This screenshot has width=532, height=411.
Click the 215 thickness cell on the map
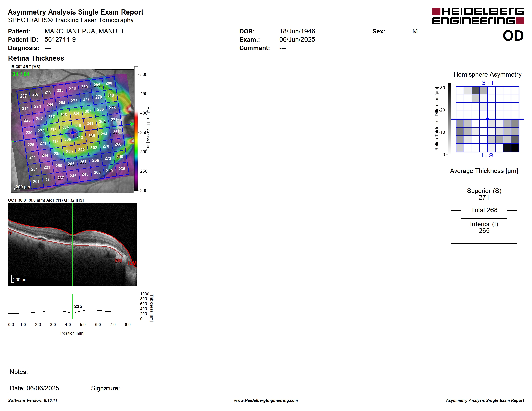[48, 92]
